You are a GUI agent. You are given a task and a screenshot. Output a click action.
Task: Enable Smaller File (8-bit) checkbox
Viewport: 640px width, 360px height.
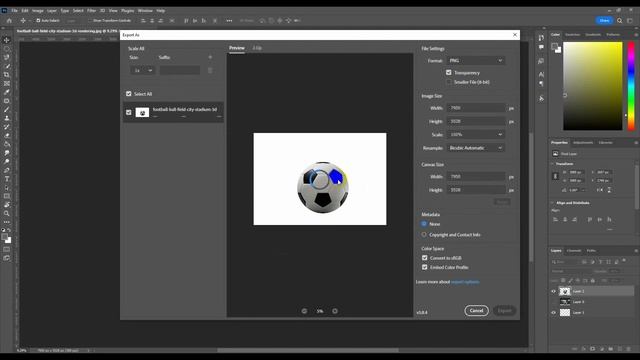click(x=449, y=82)
